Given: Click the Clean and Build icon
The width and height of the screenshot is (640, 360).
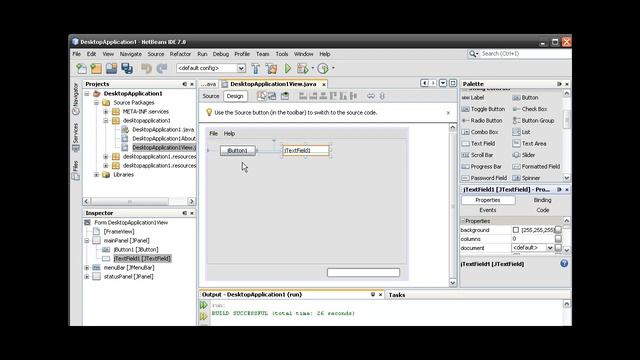Looking at the screenshot, I should pos(271,68).
